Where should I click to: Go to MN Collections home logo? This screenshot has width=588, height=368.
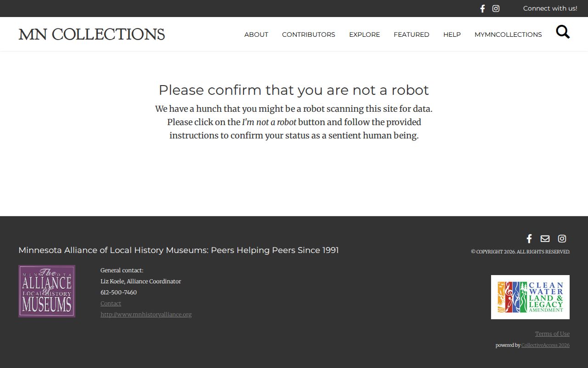pos(92,34)
